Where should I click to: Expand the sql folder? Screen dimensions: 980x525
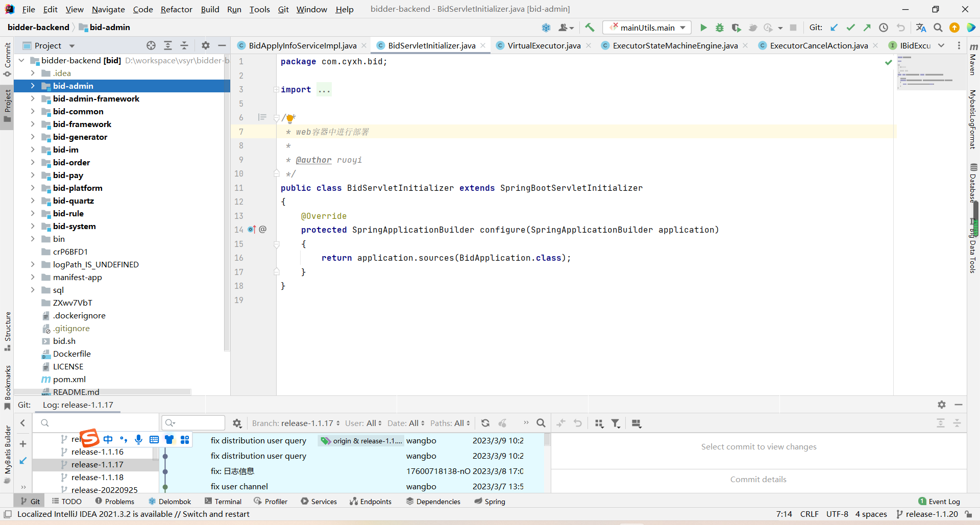(33, 290)
